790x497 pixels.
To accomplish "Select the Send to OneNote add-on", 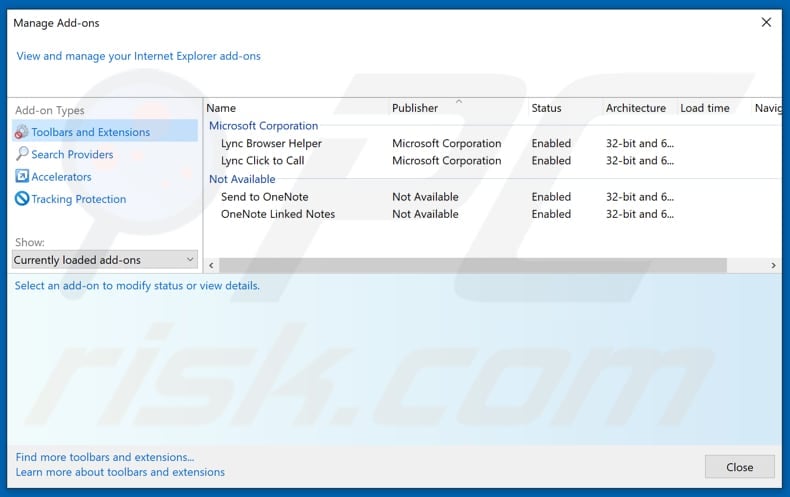I will coord(265,197).
